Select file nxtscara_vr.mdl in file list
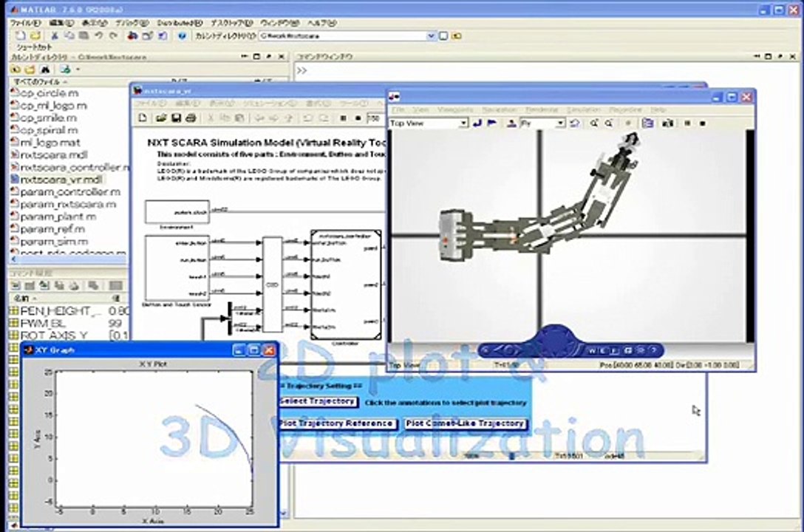 tap(57, 180)
